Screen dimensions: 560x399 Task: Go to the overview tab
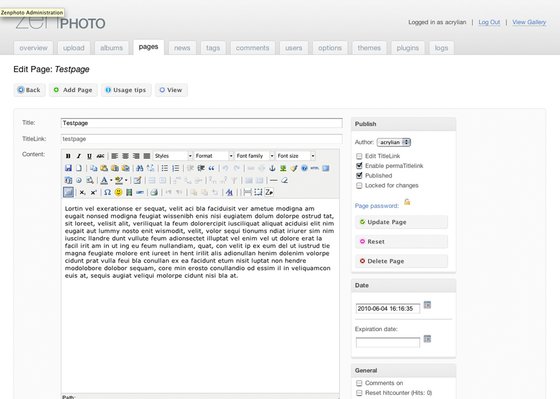click(x=33, y=48)
